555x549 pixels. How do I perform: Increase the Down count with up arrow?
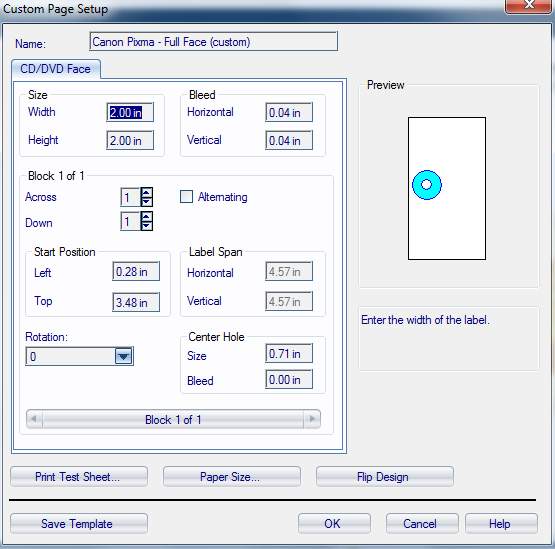click(x=147, y=216)
